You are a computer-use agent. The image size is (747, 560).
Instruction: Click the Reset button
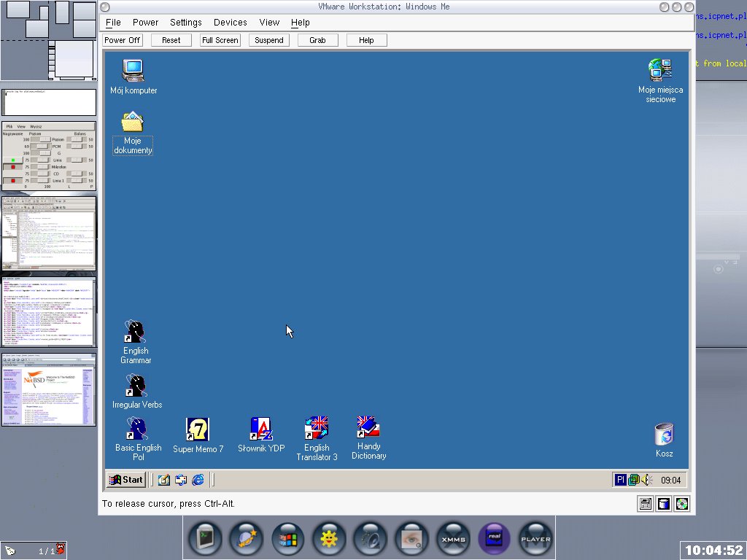pyautogui.click(x=171, y=41)
